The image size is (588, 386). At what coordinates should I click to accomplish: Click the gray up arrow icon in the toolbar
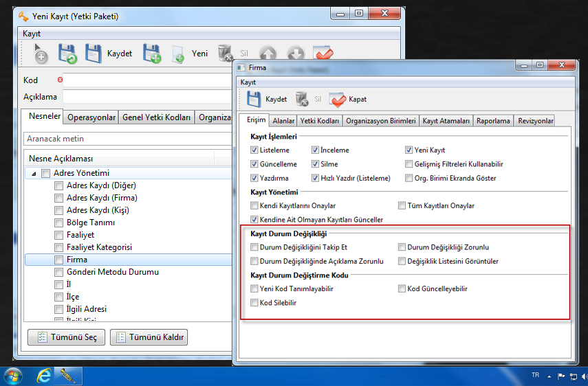pyautogui.click(x=268, y=54)
